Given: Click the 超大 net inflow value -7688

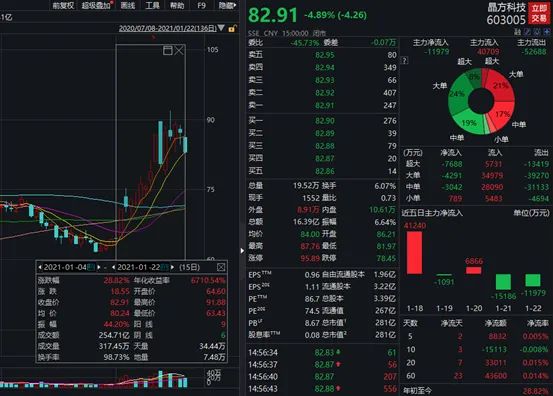Looking at the screenshot, I should click(x=452, y=164).
